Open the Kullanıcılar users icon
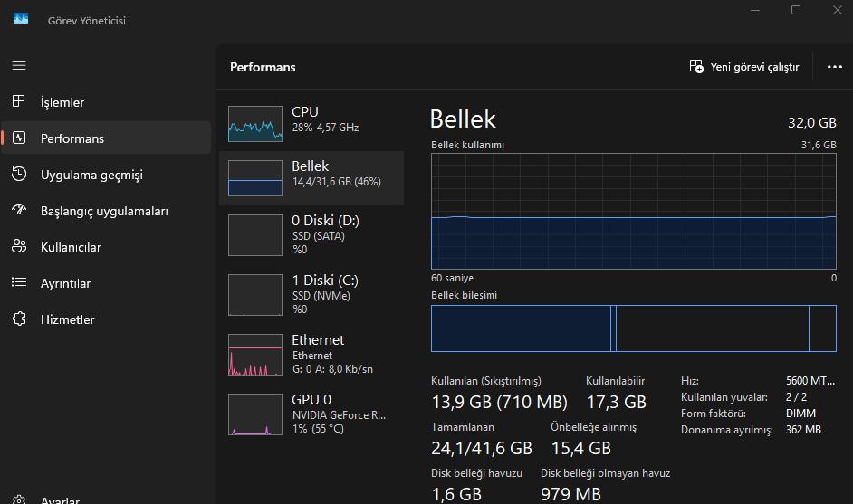 click(19, 247)
